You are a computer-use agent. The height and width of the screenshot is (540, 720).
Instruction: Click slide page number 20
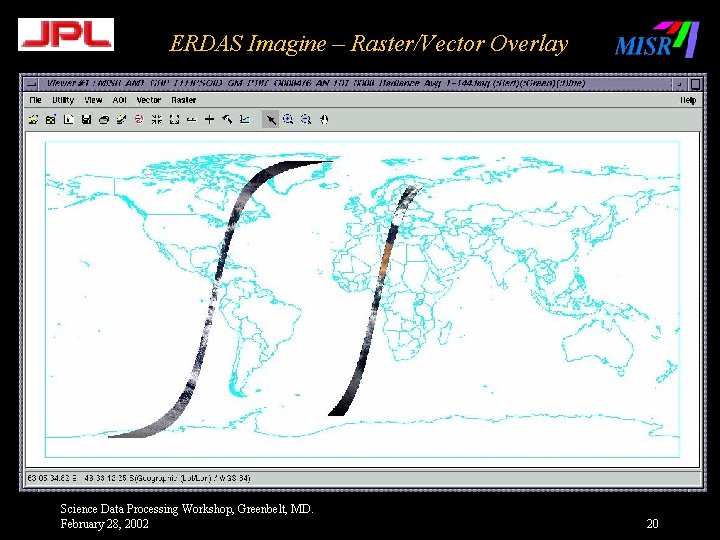point(652,524)
